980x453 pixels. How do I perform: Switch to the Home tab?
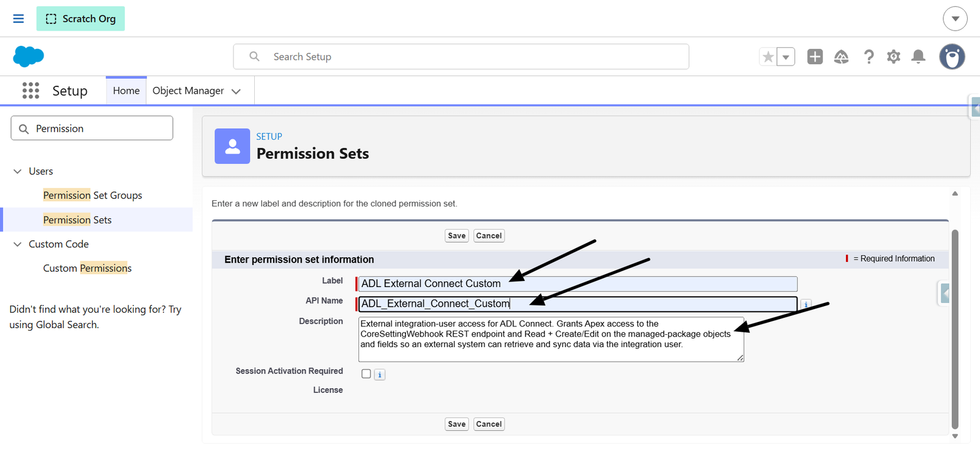click(x=126, y=91)
